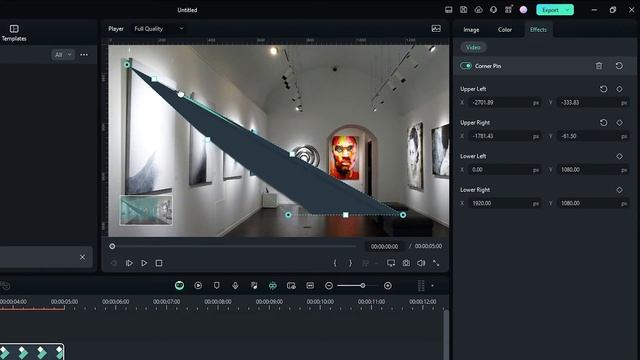Switch to the Image tab
Viewport: 640px width, 360px height.
471,30
